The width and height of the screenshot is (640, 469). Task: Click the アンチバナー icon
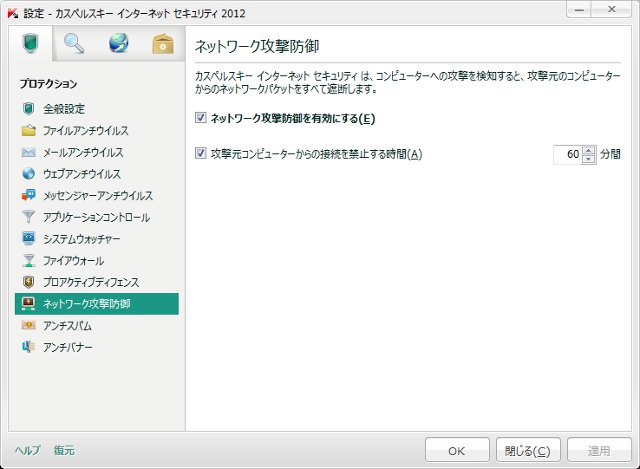tap(28, 347)
